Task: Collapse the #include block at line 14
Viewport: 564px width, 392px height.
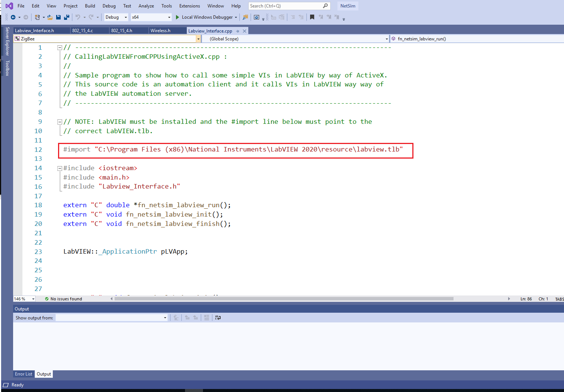Action: click(x=60, y=168)
